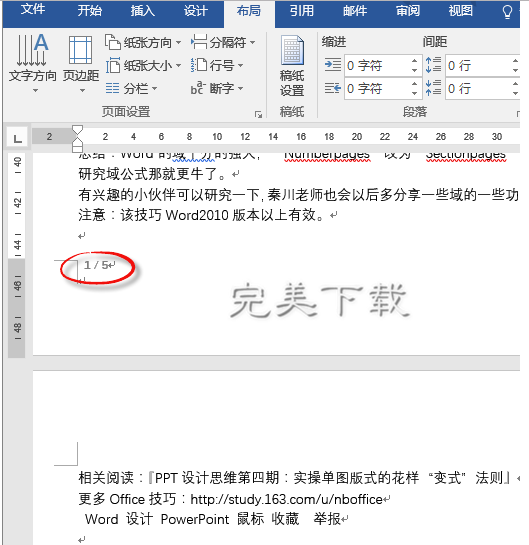Click the Tell Me lightbulb icon
Viewport: 529px width, 545px height.
click(x=507, y=11)
